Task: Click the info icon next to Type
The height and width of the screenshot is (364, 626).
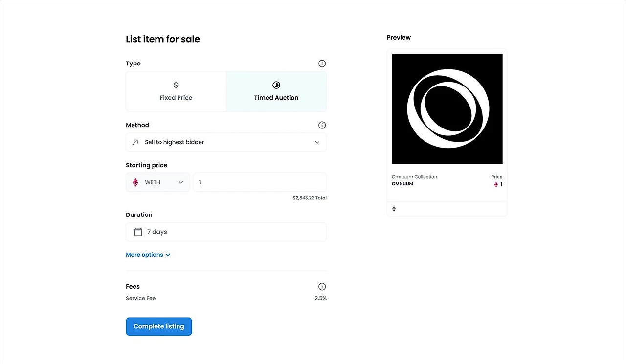Action: [x=322, y=64]
